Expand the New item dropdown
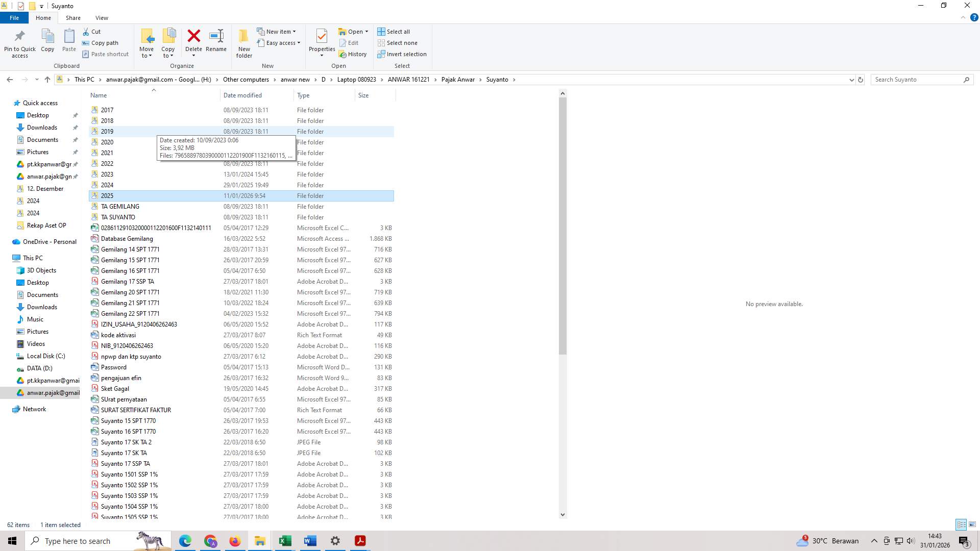 [277, 31]
